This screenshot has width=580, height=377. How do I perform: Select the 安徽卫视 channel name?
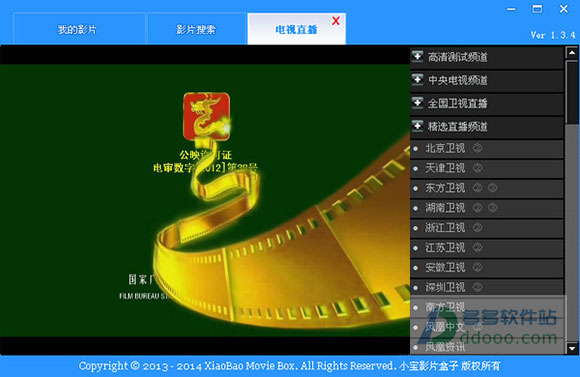click(445, 267)
